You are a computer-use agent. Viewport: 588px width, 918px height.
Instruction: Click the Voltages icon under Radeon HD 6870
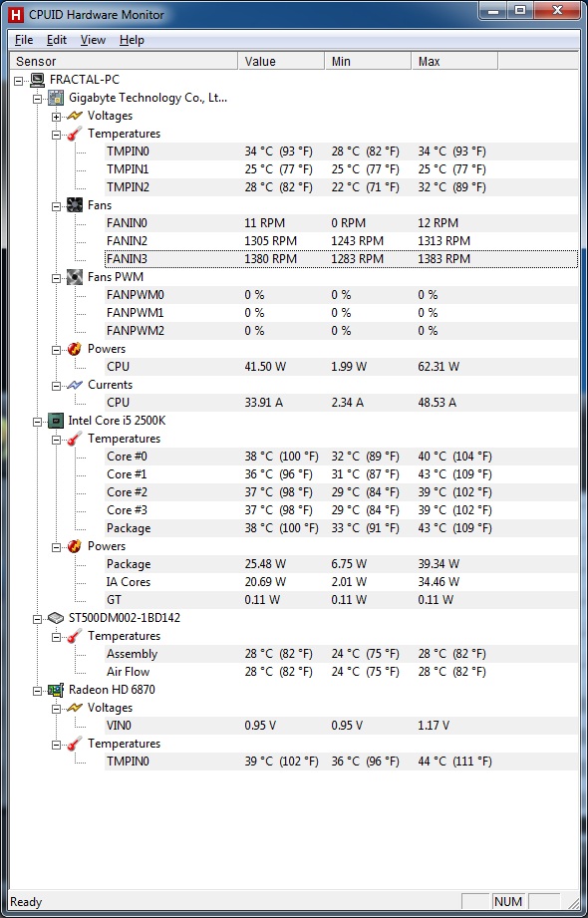pyautogui.click(x=75, y=708)
